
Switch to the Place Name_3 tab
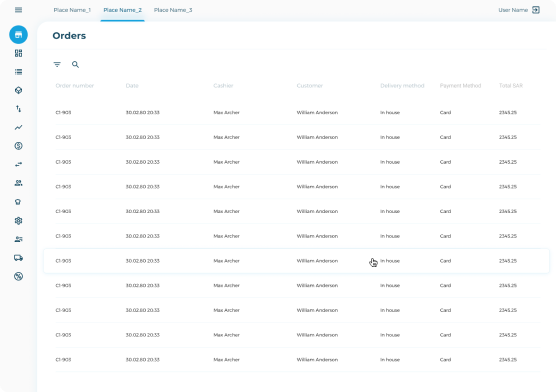(x=173, y=10)
